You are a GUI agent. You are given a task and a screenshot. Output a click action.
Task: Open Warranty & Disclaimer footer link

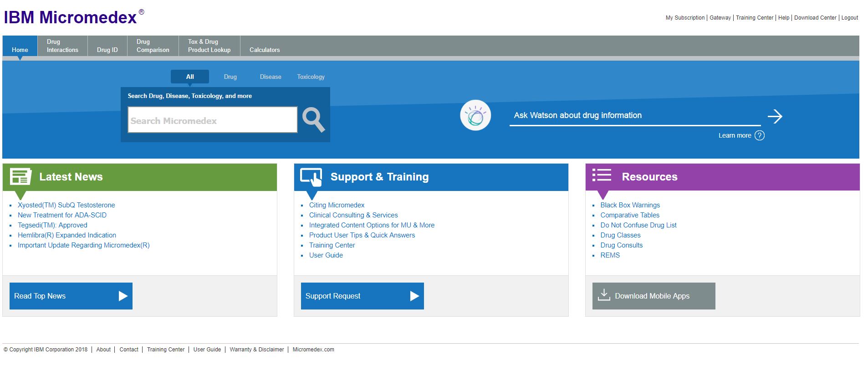[257, 350]
